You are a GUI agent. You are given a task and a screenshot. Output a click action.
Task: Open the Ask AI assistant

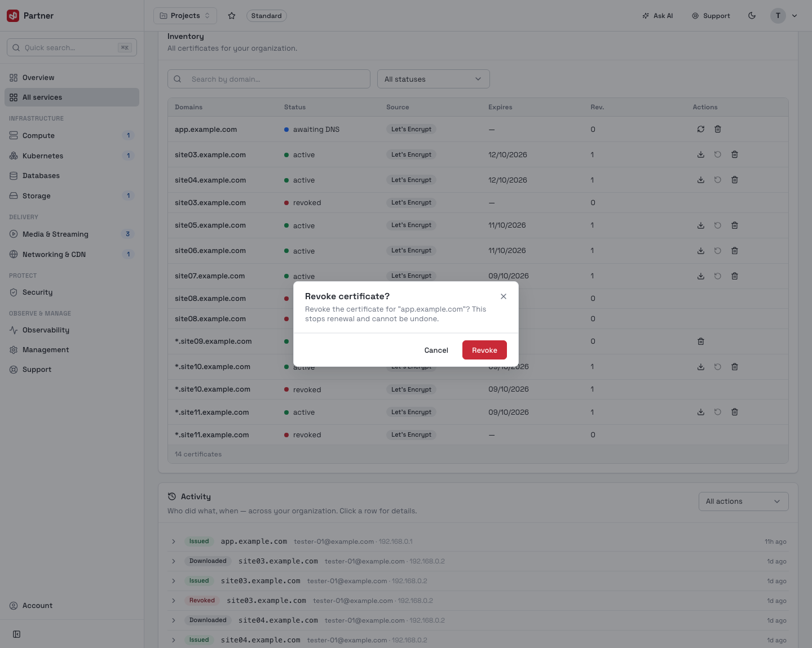point(657,16)
